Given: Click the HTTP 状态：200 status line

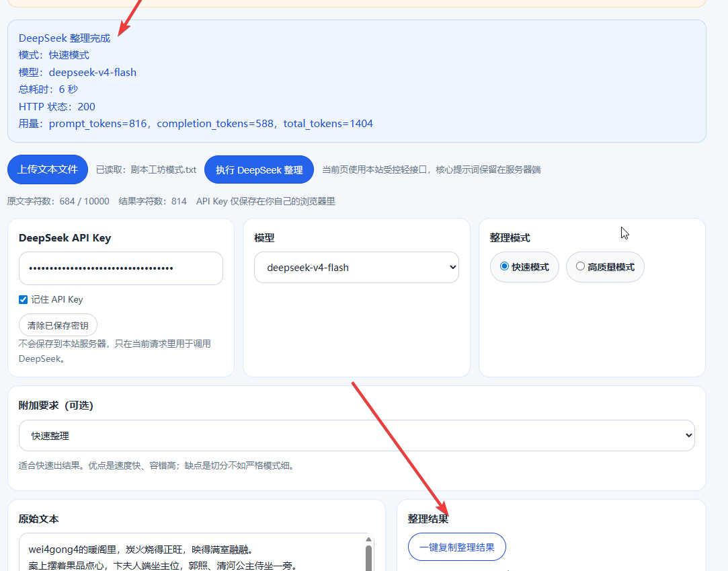Looking at the screenshot, I should coord(57,107).
